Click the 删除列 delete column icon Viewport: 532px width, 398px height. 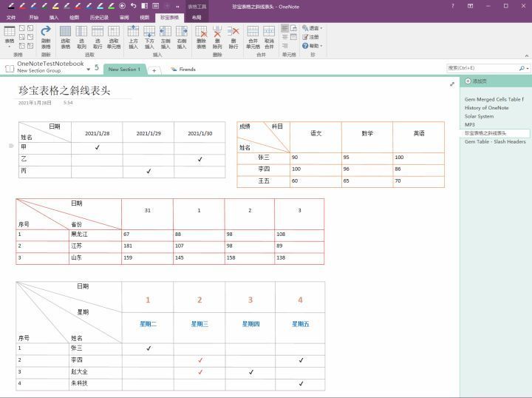(x=217, y=37)
